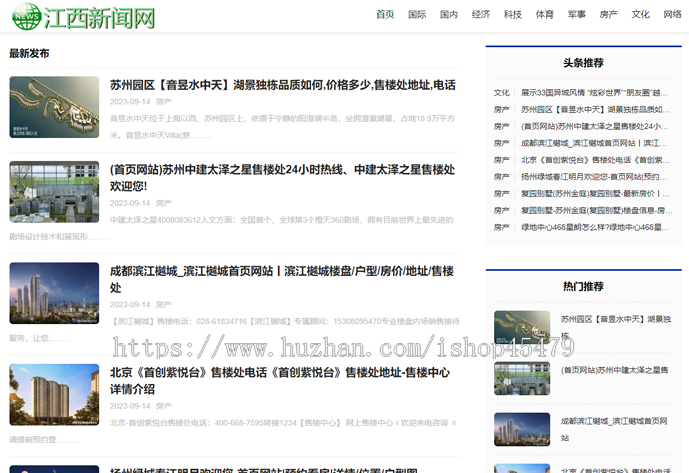The height and width of the screenshot is (473, 689).
Task: Open 头条推荐 link 北京《首创紫悦台》售楼处电话
Action: tap(595, 160)
